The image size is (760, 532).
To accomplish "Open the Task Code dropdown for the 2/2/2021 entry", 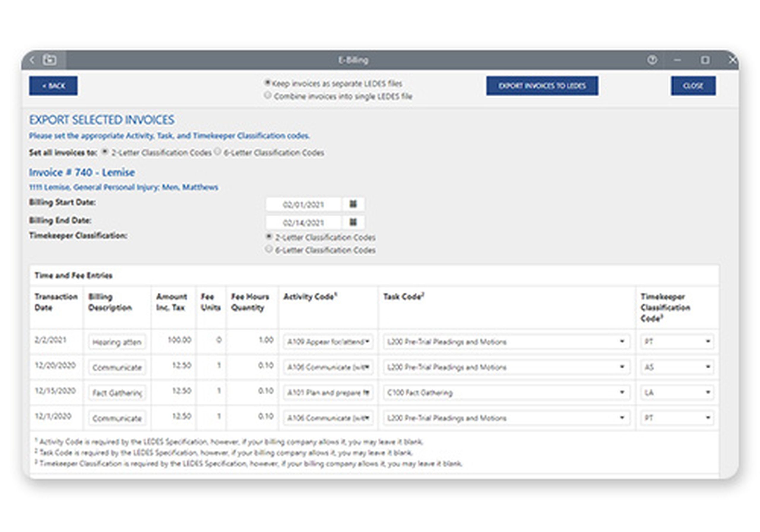I will click(622, 342).
